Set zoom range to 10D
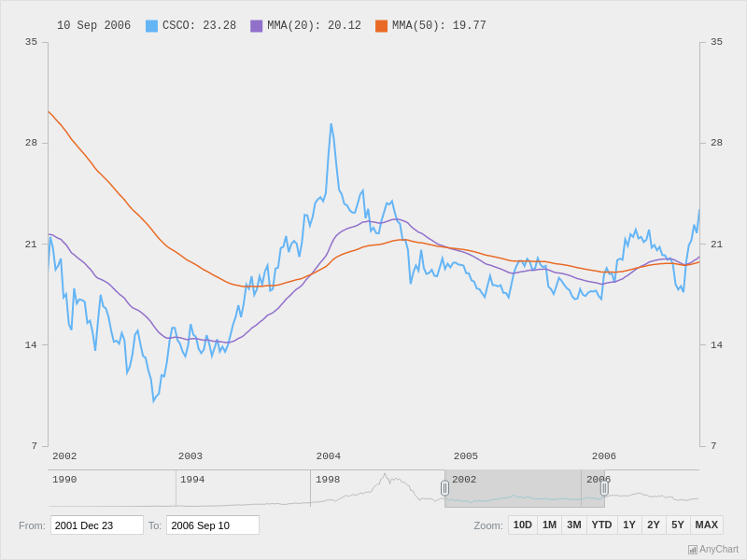Screen dimensions: 747x560 [x=523, y=525]
